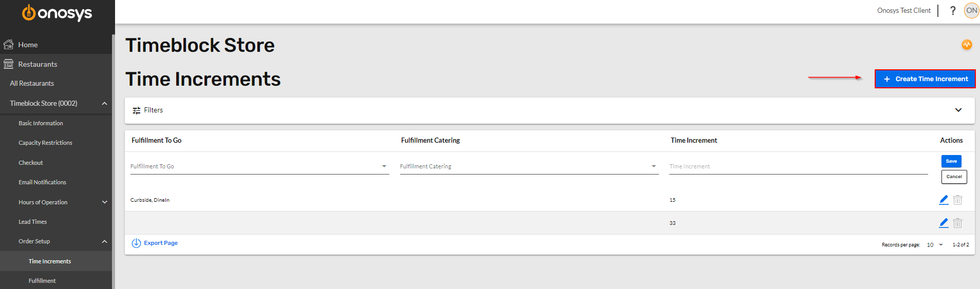Click the Time Increment input field
Viewport: 980px width, 289px height.
(798, 166)
